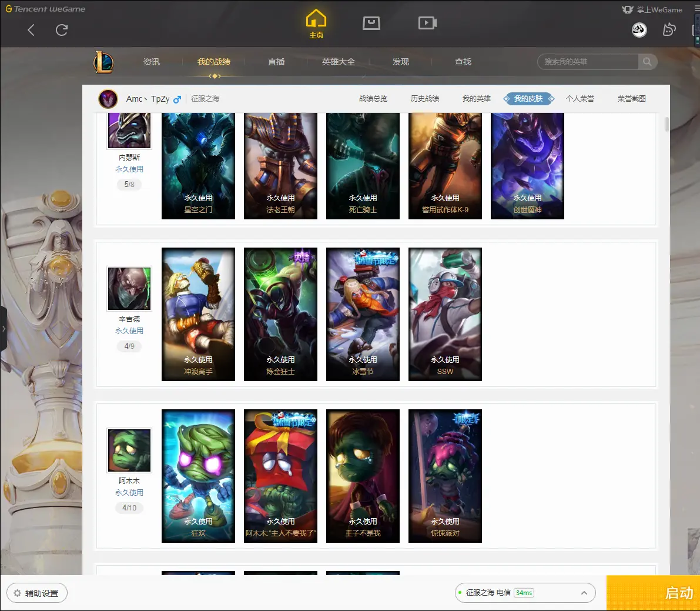Open the 星空之门 skin thumbnail

pos(198,166)
